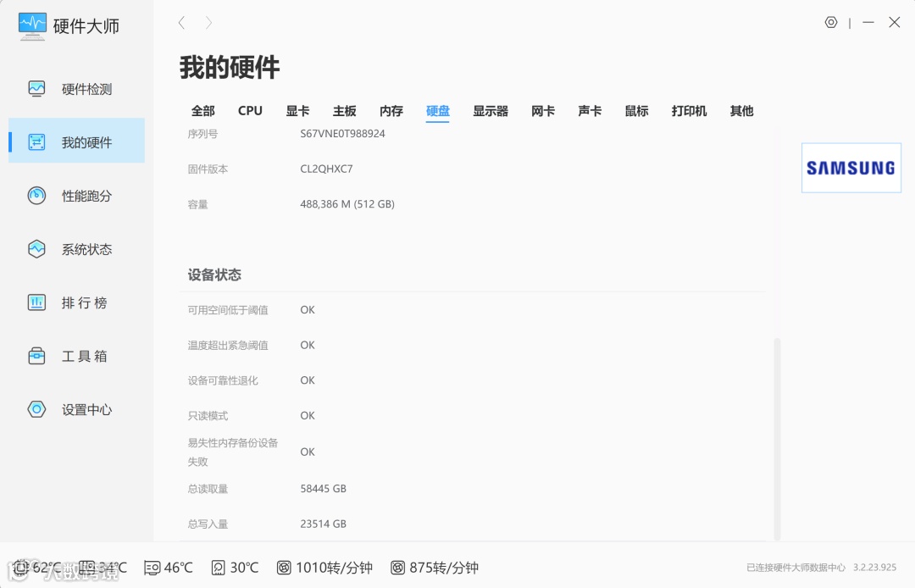
Task: Click the 硬件大师 app logo
Action: click(32, 25)
